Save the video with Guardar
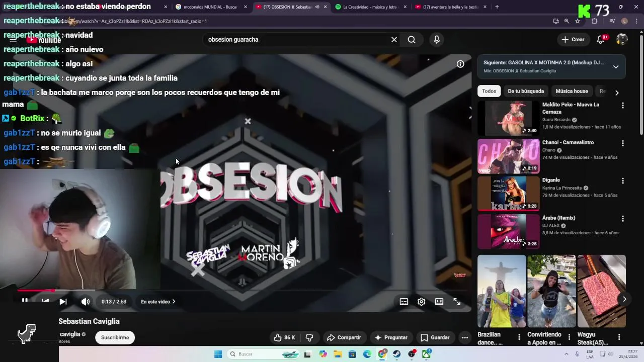 tap(435, 337)
